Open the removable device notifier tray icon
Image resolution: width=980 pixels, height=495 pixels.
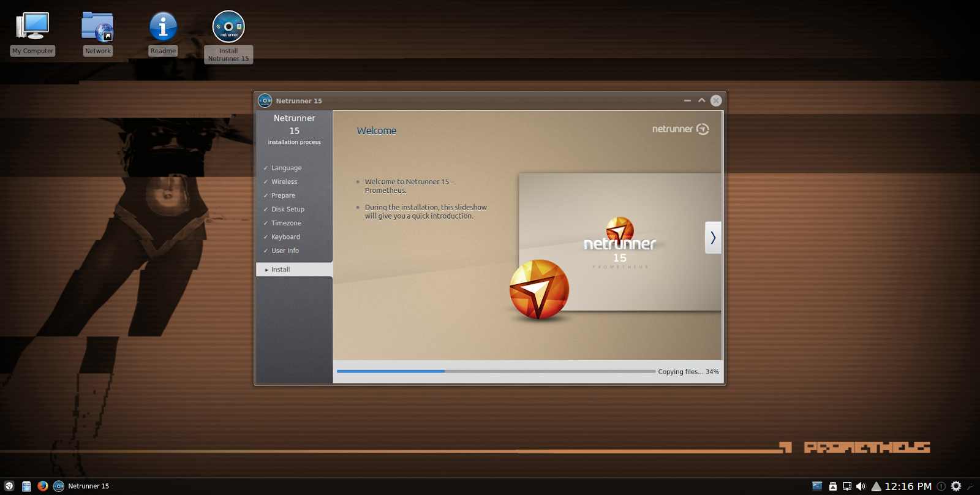click(833, 486)
